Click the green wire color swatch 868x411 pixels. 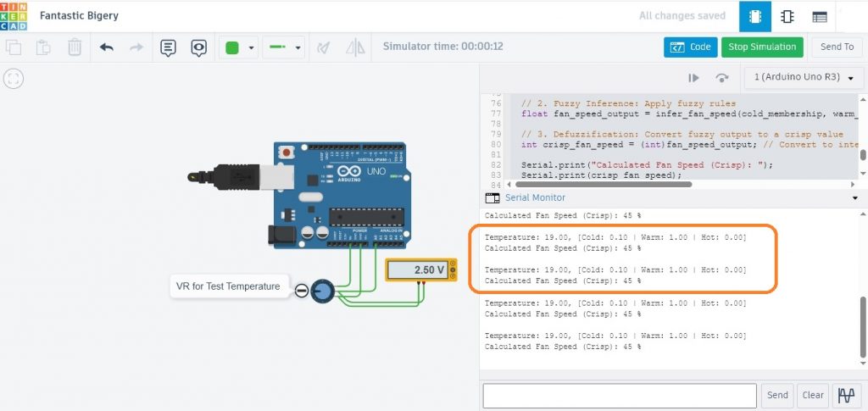[x=232, y=47]
